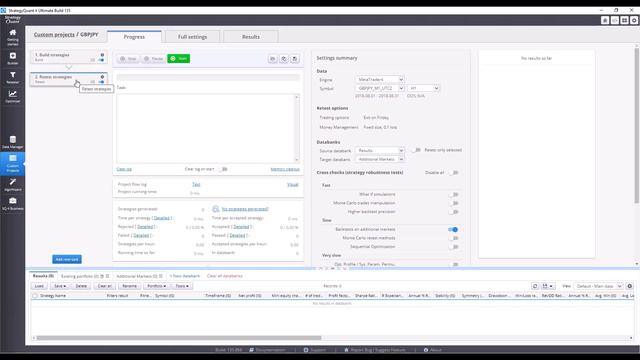Open the Target databank dropdown
The height and width of the screenshot is (360, 640).
(380, 159)
